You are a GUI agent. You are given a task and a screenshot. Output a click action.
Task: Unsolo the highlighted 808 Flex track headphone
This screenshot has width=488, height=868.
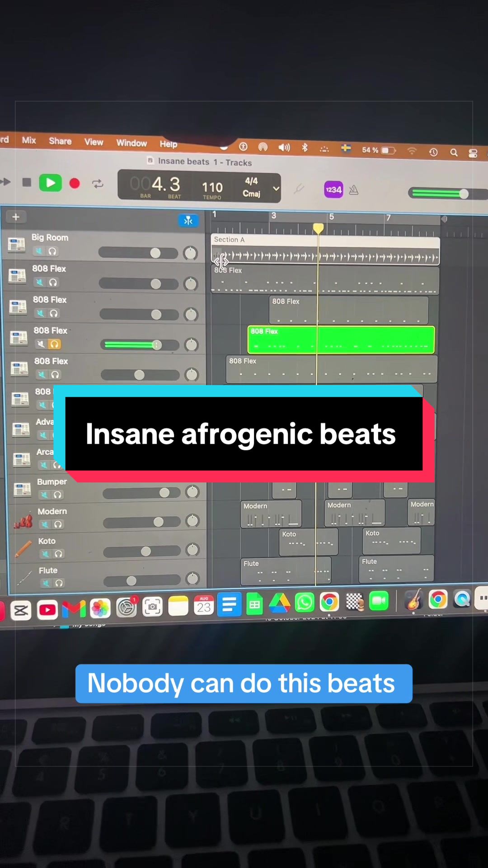[x=54, y=344]
